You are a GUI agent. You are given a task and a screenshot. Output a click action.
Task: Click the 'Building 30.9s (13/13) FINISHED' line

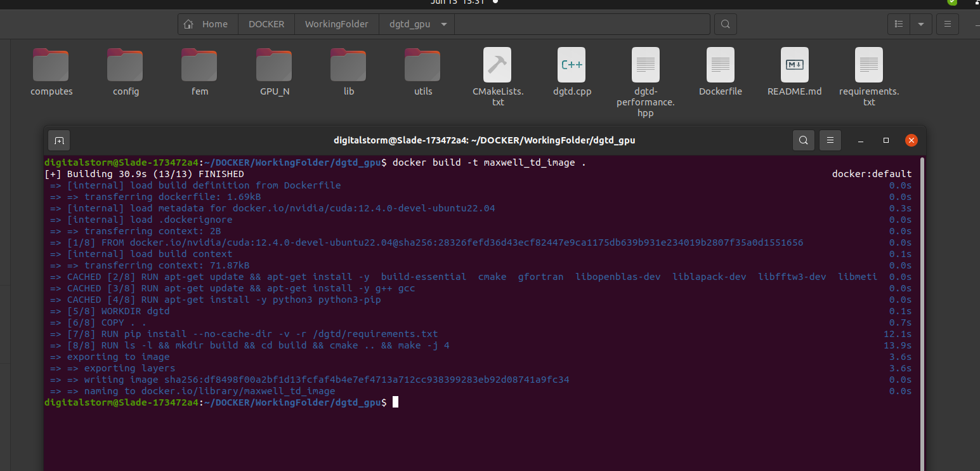(145, 174)
